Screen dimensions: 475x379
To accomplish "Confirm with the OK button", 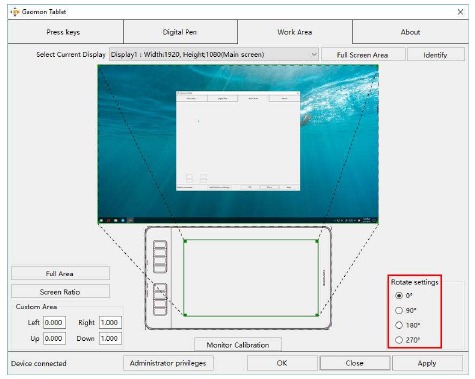I will [x=282, y=363].
